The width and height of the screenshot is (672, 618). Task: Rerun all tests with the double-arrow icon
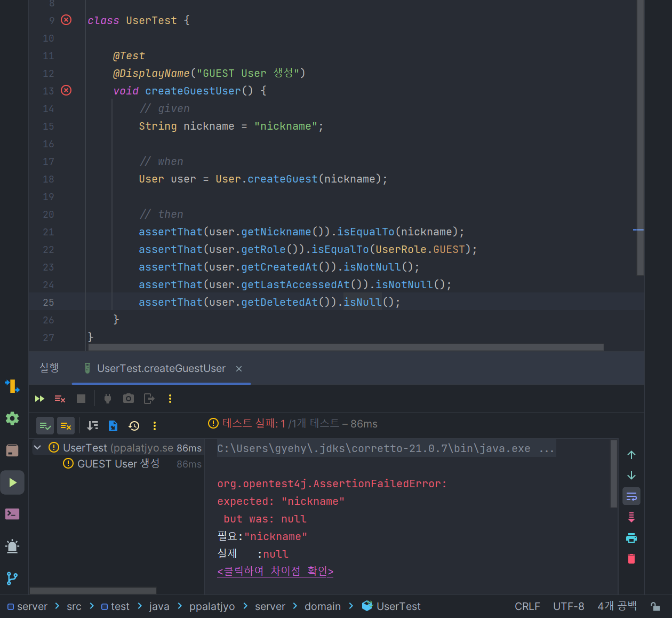tap(39, 399)
